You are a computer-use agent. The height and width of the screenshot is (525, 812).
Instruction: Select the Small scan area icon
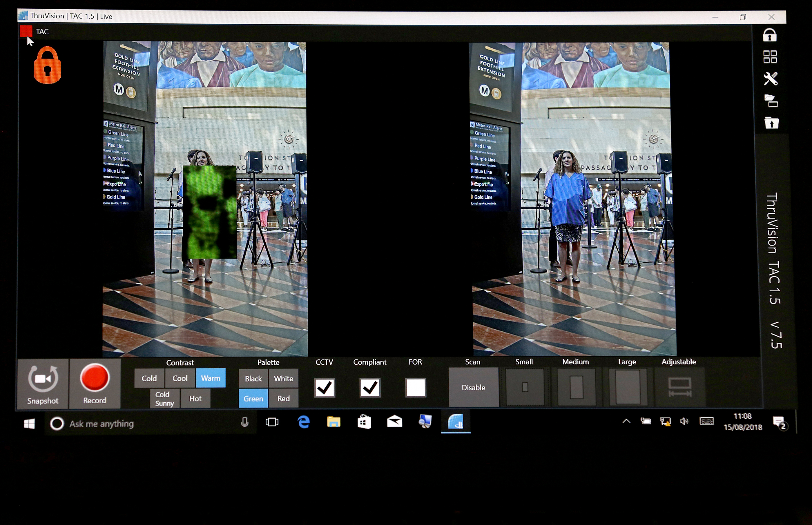pos(525,387)
